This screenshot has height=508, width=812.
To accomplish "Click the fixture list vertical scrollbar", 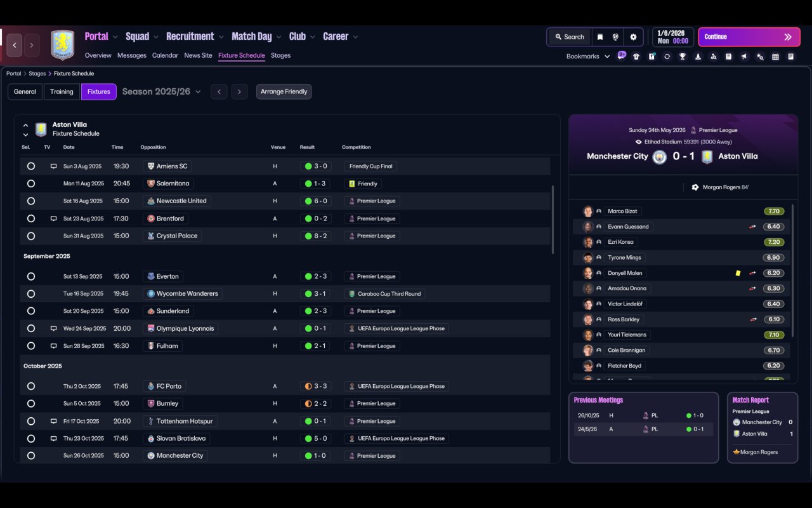I will (553, 220).
